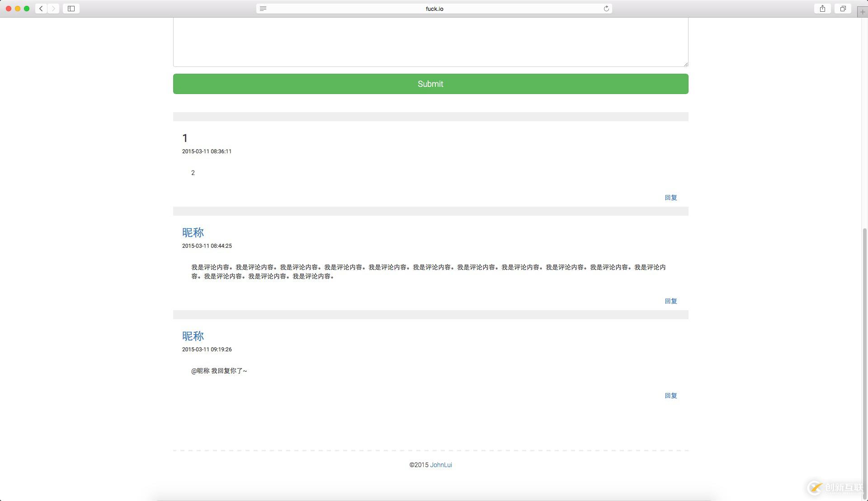Viewport: 868px width, 501px height.
Task: Toggle the Safari sidebar
Action: click(x=71, y=8)
